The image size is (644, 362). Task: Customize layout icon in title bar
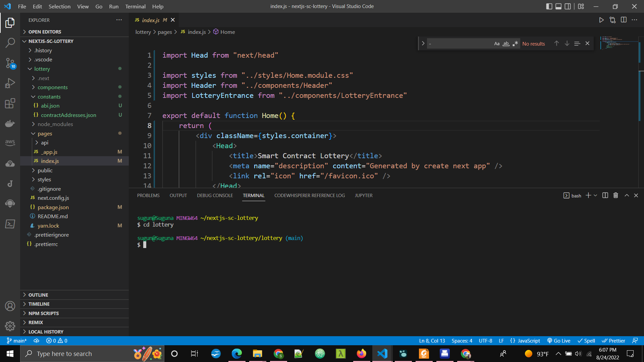pos(581,6)
